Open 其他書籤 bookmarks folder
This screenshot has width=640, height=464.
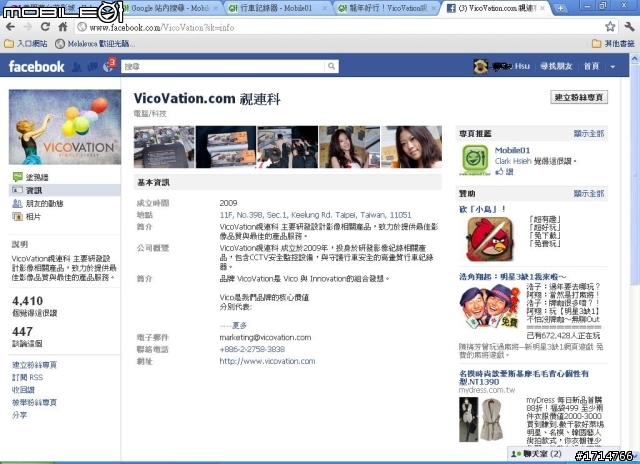[x=613, y=43]
